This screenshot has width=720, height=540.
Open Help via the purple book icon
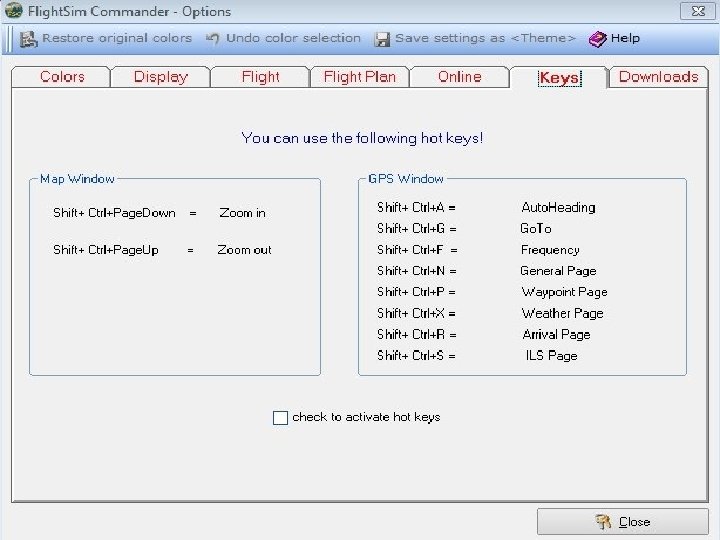(x=597, y=39)
